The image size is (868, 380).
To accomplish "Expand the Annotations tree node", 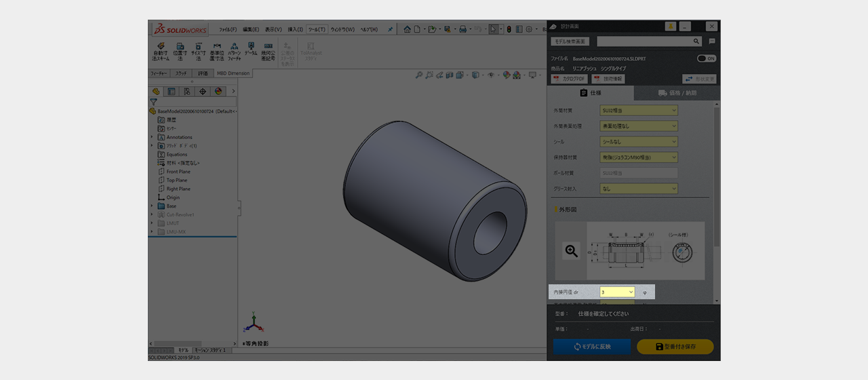I will [152, 137].
